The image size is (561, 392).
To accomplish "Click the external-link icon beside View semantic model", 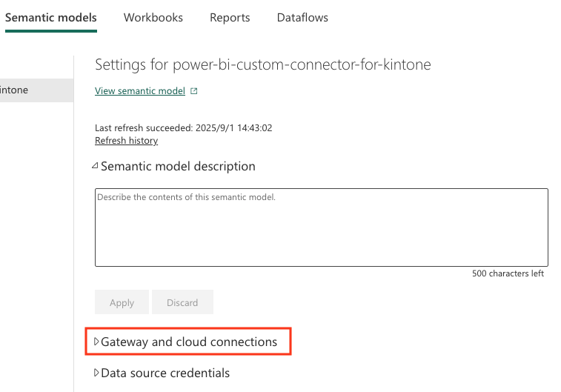I will pyautogui.click(x=194, y=91).
